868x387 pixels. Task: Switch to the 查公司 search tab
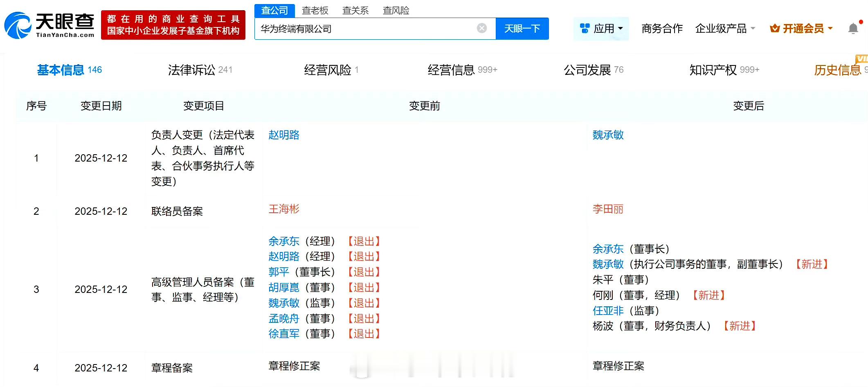[x=274, y=10]
